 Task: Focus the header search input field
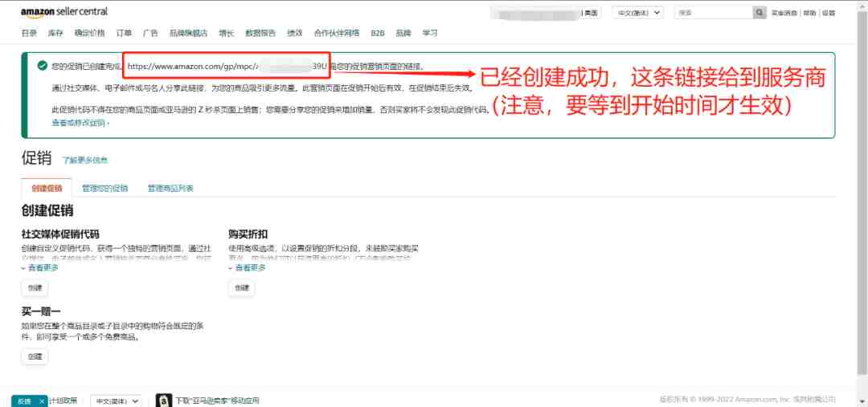pos(714,13)
